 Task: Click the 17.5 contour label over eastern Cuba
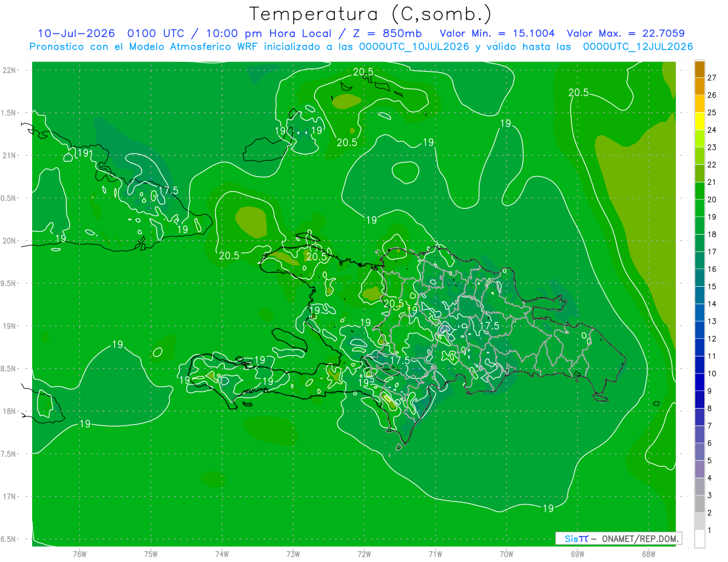point(169,190)
